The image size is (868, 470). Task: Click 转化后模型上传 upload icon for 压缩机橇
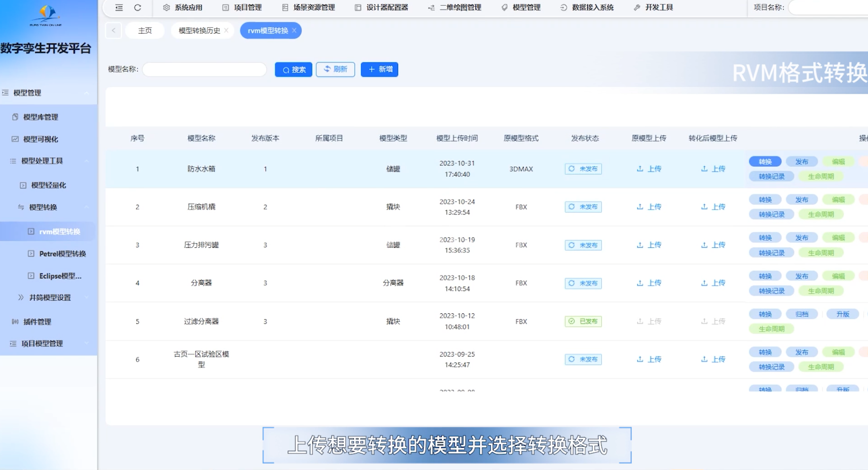coord(704,207)
